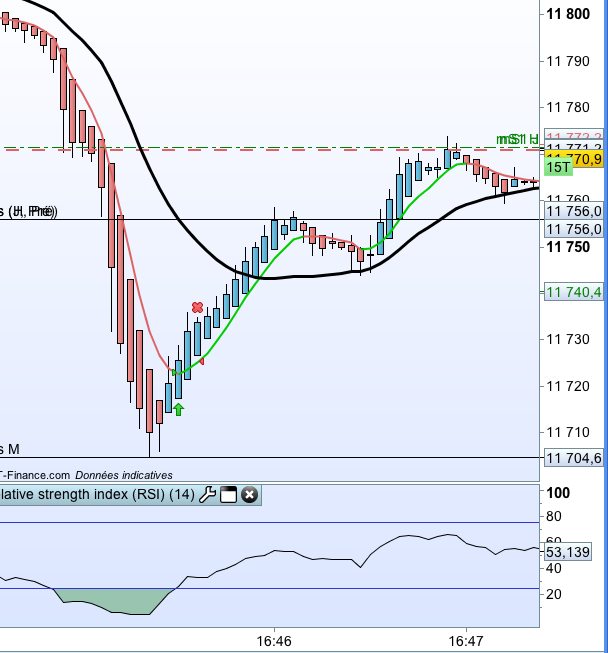Click the green 11 740,4 price label
This screenshot has height=653, width=608.
pyautogui.click(x=574, y=292)
